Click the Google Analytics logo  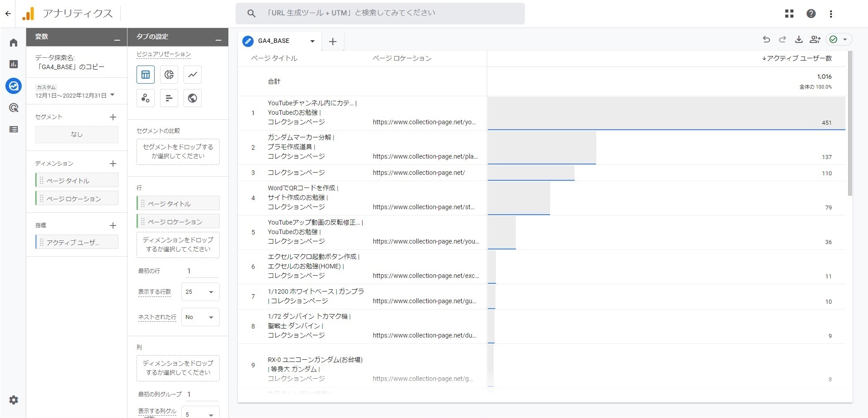click(28, 14)
